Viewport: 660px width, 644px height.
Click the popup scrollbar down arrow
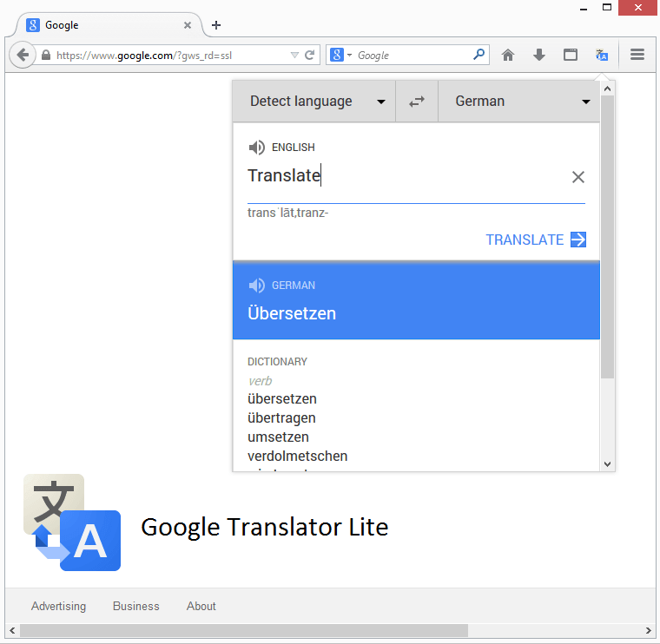pyautogui.click(x=607, y=464)
